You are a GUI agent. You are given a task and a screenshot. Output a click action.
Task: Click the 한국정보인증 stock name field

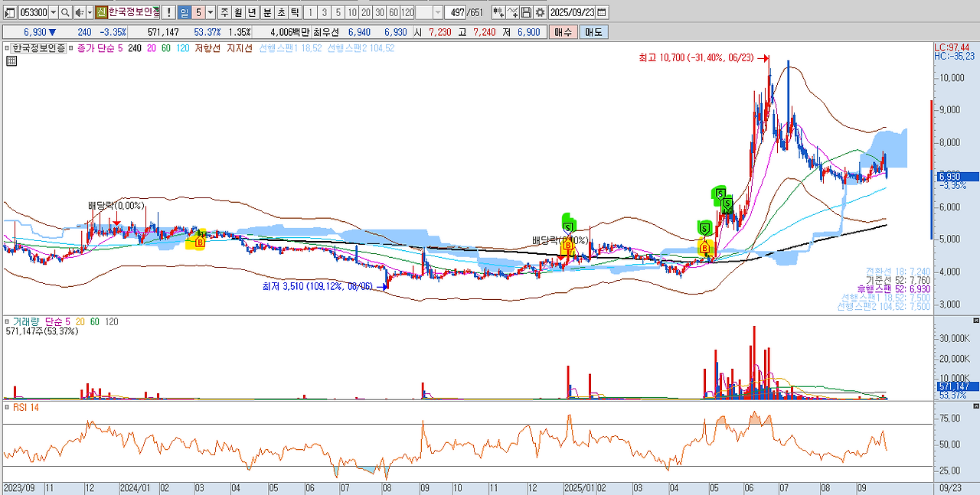(134, 12)
